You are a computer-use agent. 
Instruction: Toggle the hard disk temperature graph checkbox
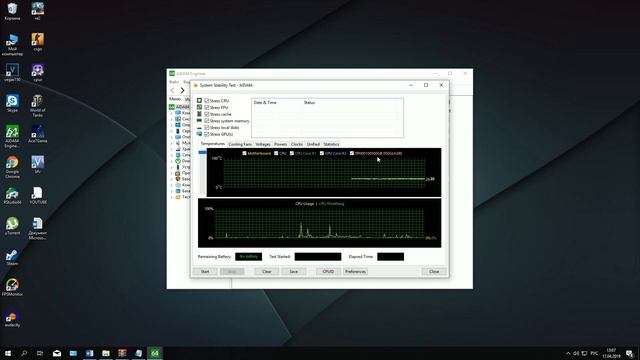352,153
